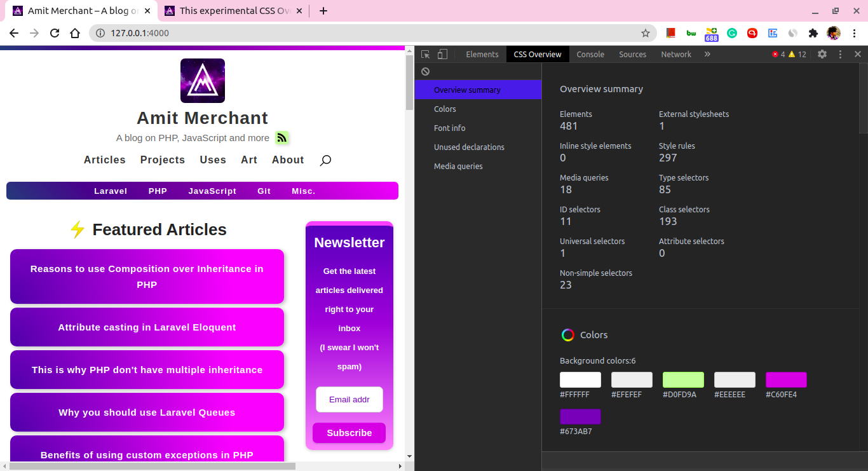This screenshot has height=471, width=868.
Task: Open the Laravel category link
Action: 111,191
